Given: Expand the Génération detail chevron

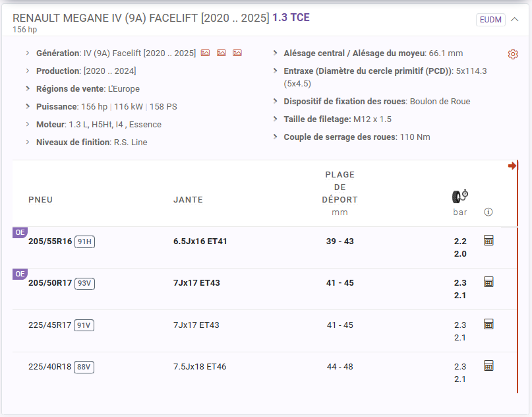Looking at the screenshot, I should (x=28, y=53).
